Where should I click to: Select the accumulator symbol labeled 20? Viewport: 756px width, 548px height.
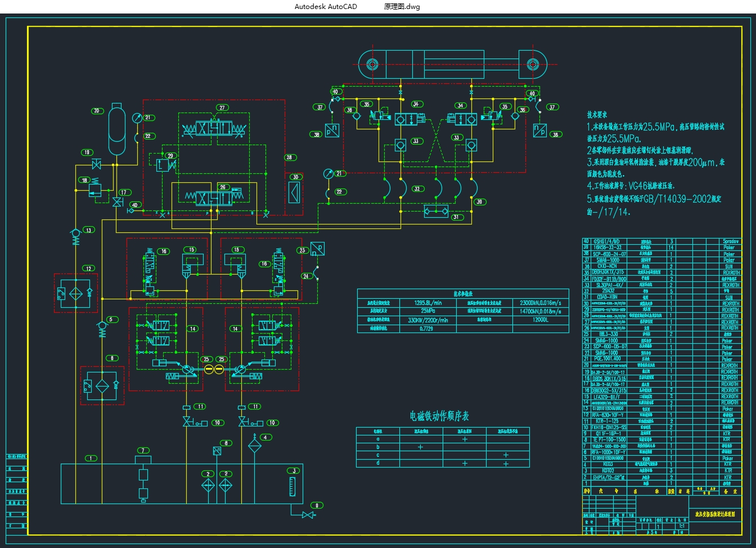118,131
